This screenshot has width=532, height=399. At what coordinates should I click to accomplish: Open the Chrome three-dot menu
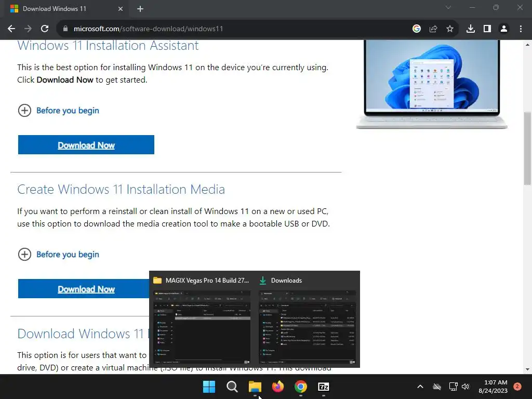point(521,29)
